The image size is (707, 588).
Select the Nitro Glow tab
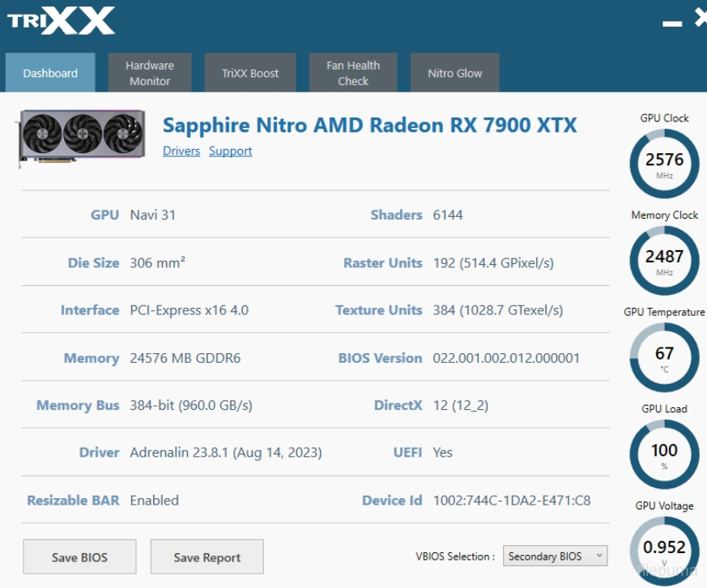coord(454,73)
